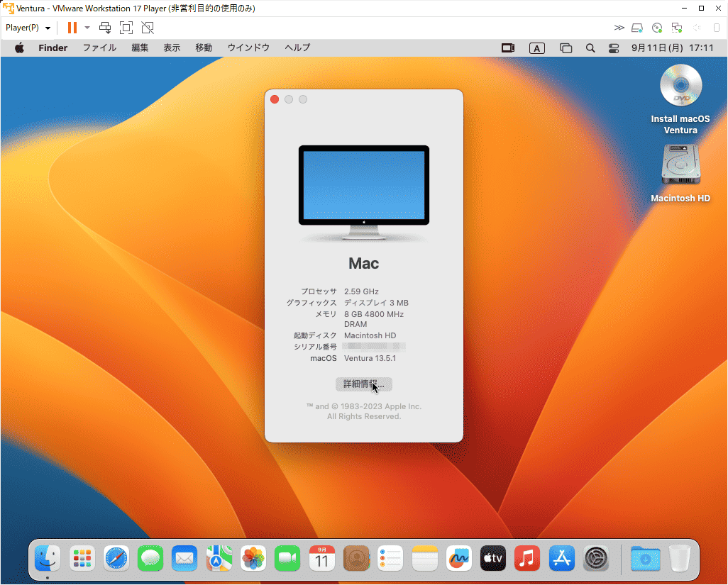Open Trash in the Dock
The width and height of the screenshot is (728, 585).
(x=680, y=558)
